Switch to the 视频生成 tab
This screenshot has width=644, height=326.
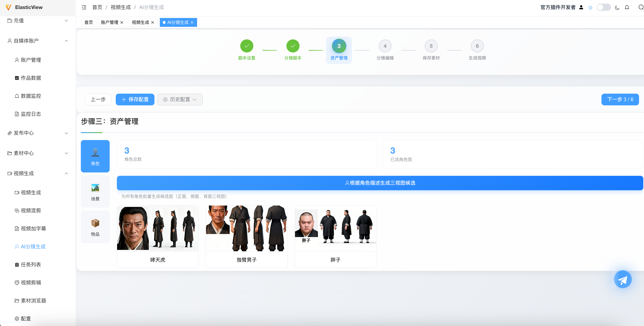[x=140, y=23]
